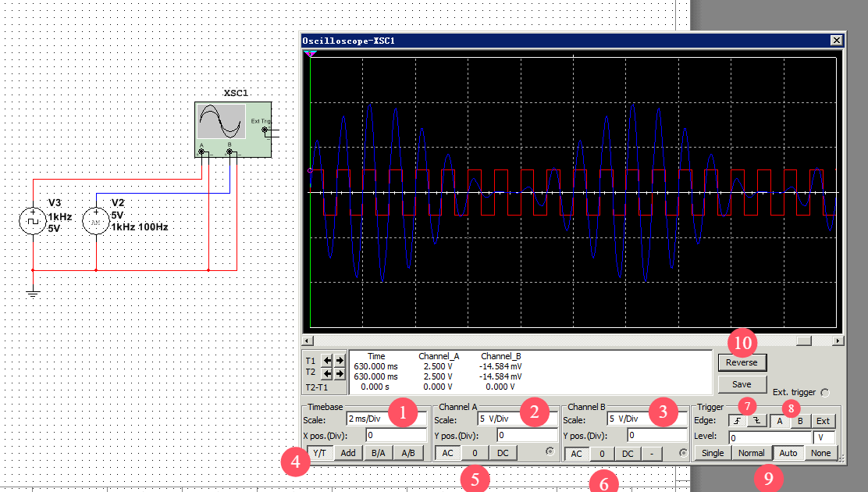This screenshot has height=492, width=868.
Task: Select falling edge trigger icon
Action: pyautogui.click(x=756, y=420)
